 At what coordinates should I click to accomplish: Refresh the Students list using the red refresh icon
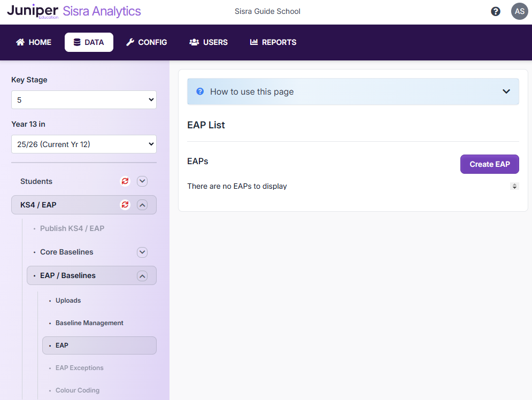(125, 181)
